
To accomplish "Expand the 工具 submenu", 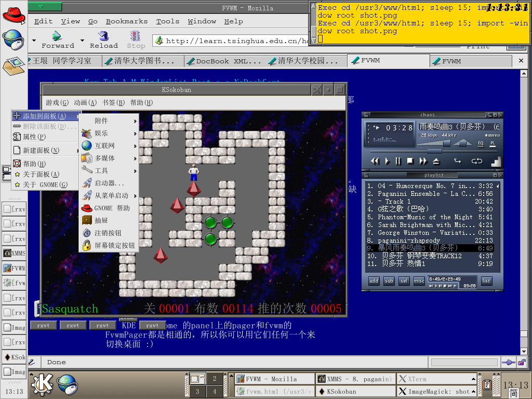I will (109, 170).
